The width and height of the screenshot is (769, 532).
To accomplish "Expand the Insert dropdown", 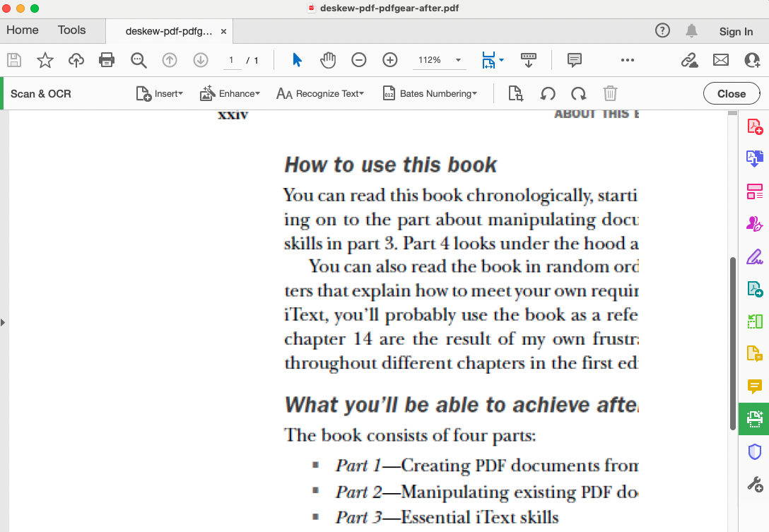I will 160,93.
